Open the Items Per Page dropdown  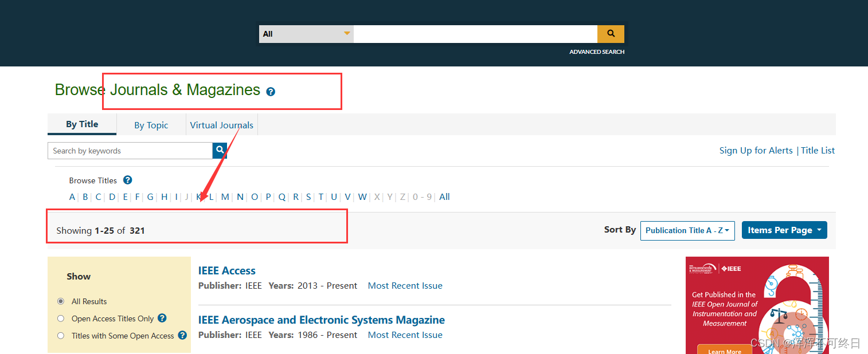pyautogui.click(x=784, y=230)
